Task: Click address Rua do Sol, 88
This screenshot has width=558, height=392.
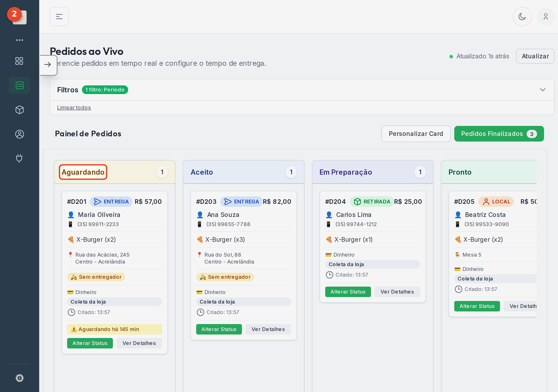Action: 223,255
